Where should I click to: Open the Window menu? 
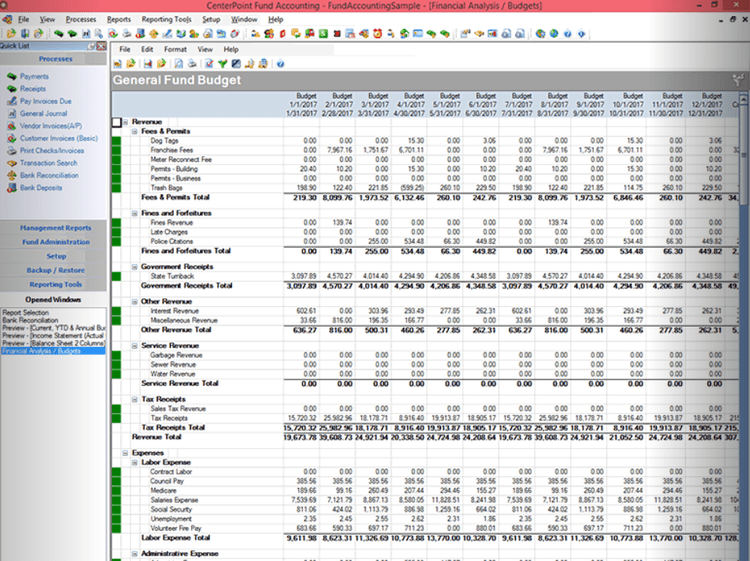(x=244, y=19)
